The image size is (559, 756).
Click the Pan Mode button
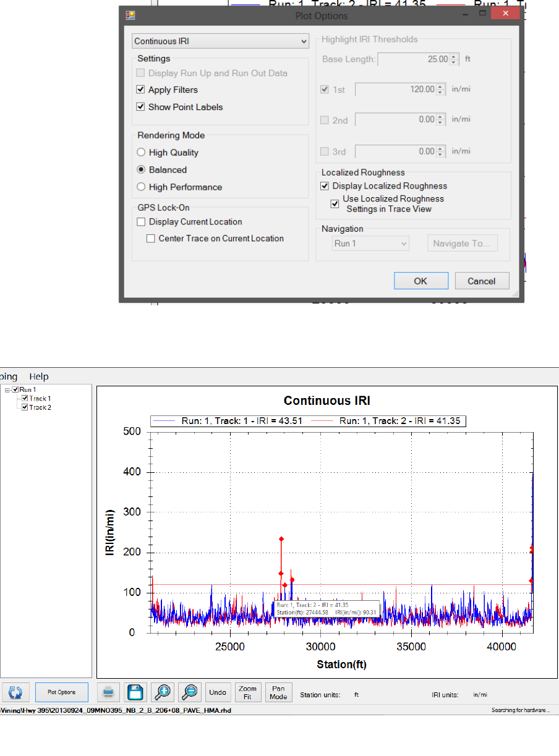(278, 692)
